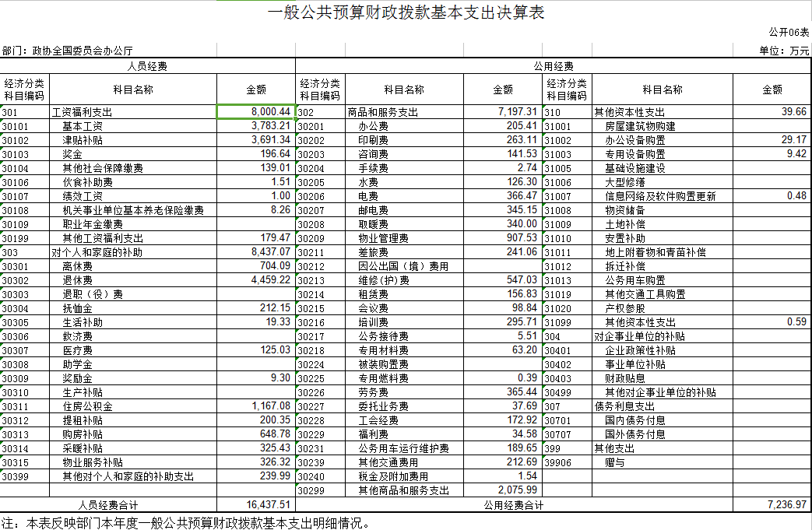The height and width of the screenshot is (530, 812).
Task: Select the selected cell showing 8,000.44
Action: (256, 112)
